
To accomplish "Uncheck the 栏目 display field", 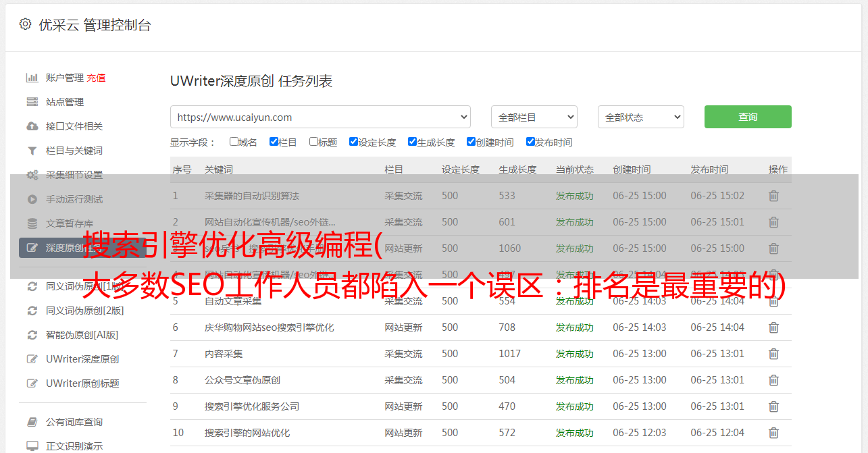I will 274,142.
